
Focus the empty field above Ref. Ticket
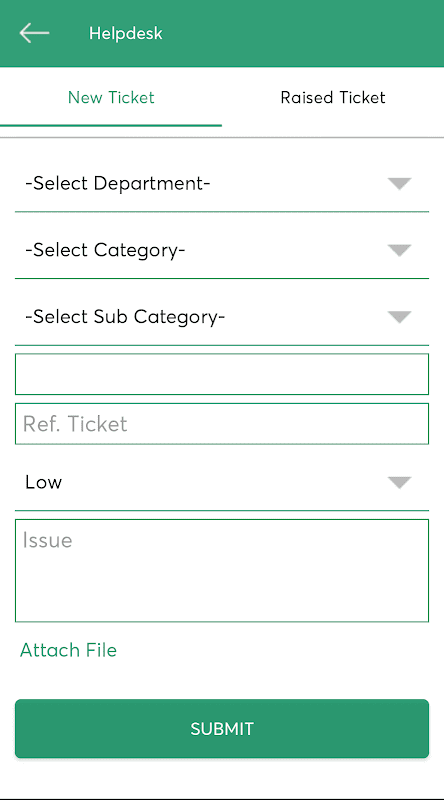pyautogui.click(x=222, y=374)
